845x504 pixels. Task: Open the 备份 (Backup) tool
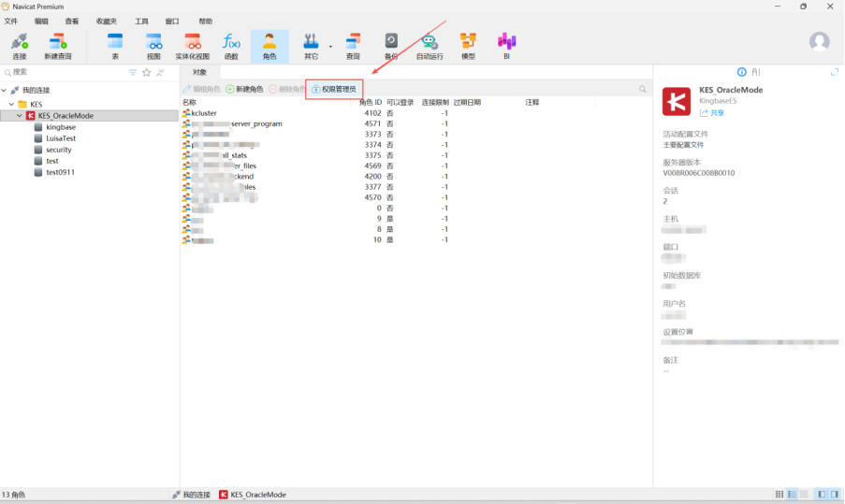coord(390,43)
